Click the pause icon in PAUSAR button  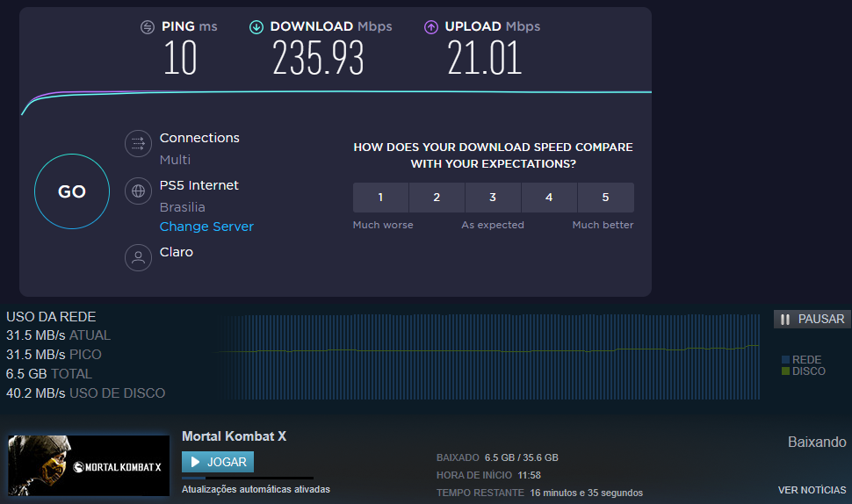(784, 320)
